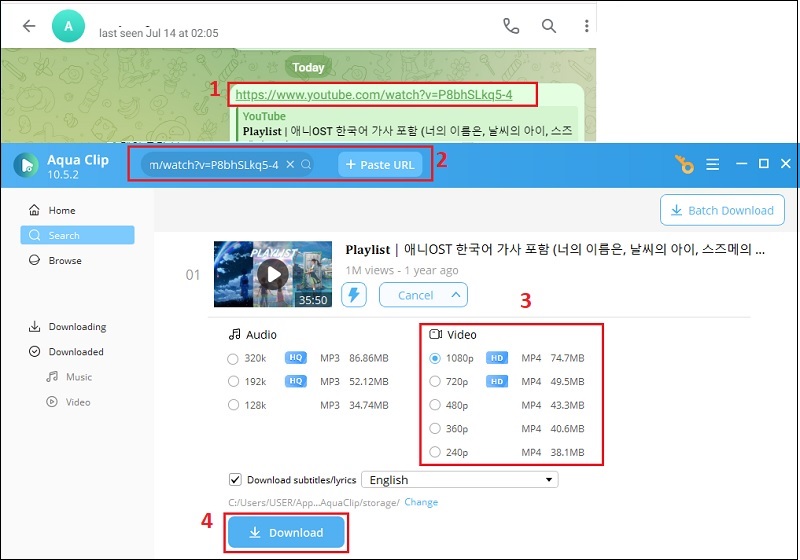The width and height of the screenshot is (800, 560).
Task: Click the storage path text
Action: (314, 502)
